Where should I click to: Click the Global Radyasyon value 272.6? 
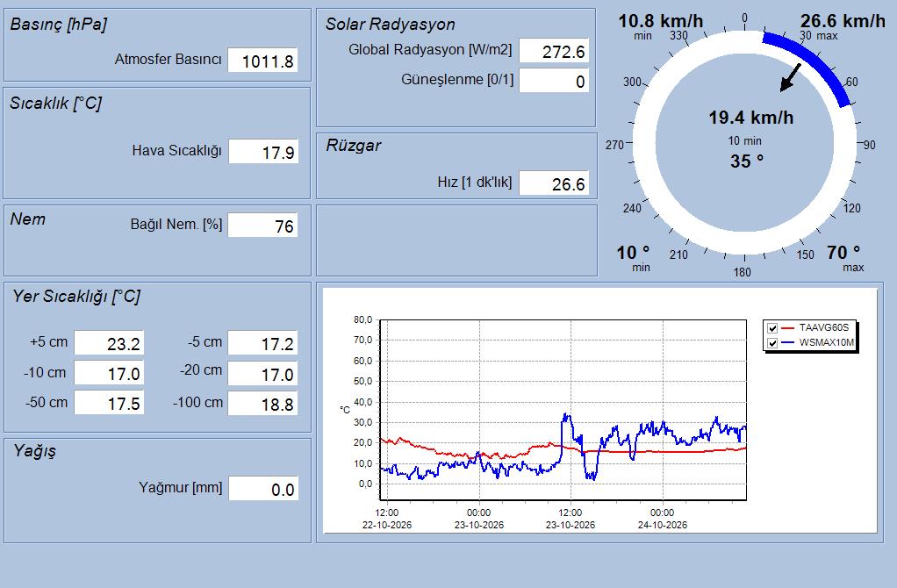pos(554,51)
